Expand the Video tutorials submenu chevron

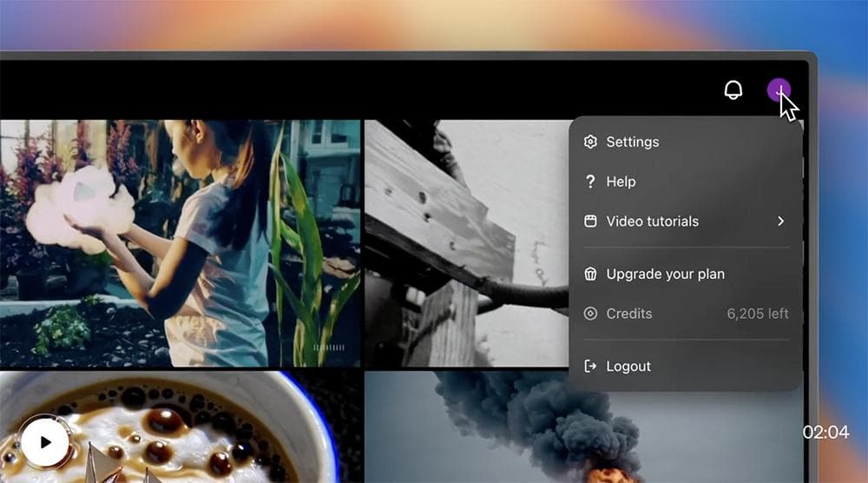[x=780, y=222]
